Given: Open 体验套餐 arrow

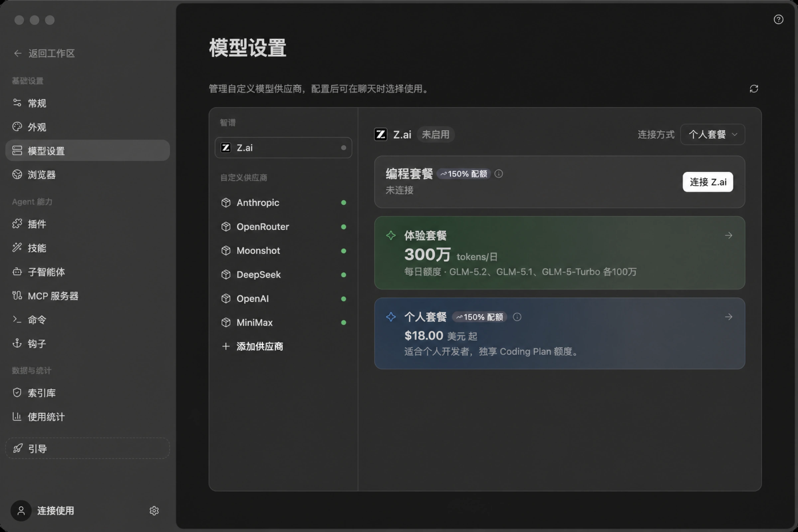Looking at the screenshot, I should click(729, 235).
